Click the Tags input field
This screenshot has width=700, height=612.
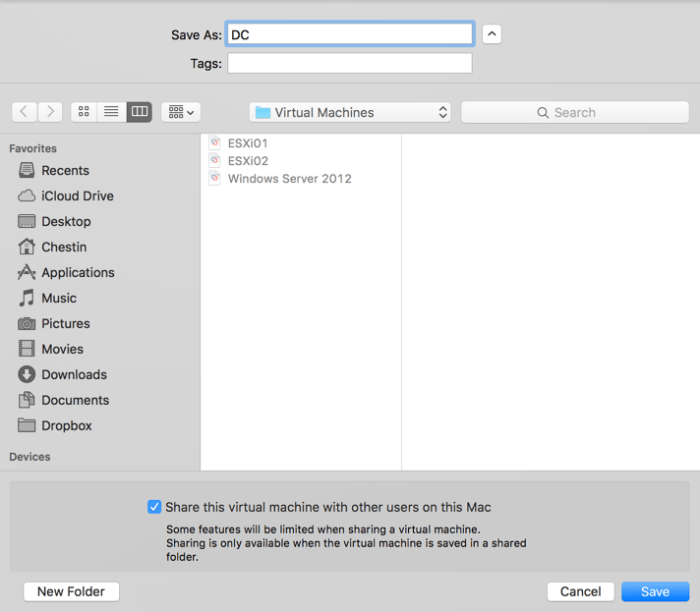350,64
